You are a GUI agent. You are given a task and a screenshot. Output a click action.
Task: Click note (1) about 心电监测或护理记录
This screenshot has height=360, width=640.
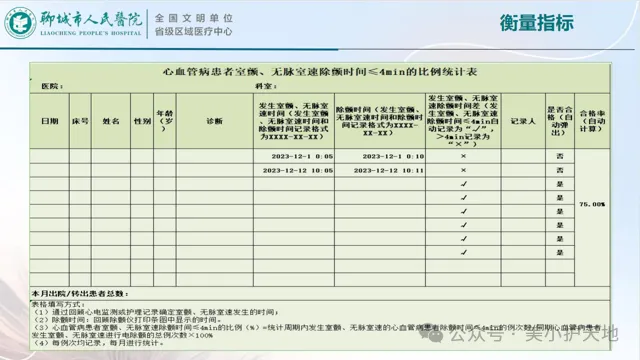[156, 312]
